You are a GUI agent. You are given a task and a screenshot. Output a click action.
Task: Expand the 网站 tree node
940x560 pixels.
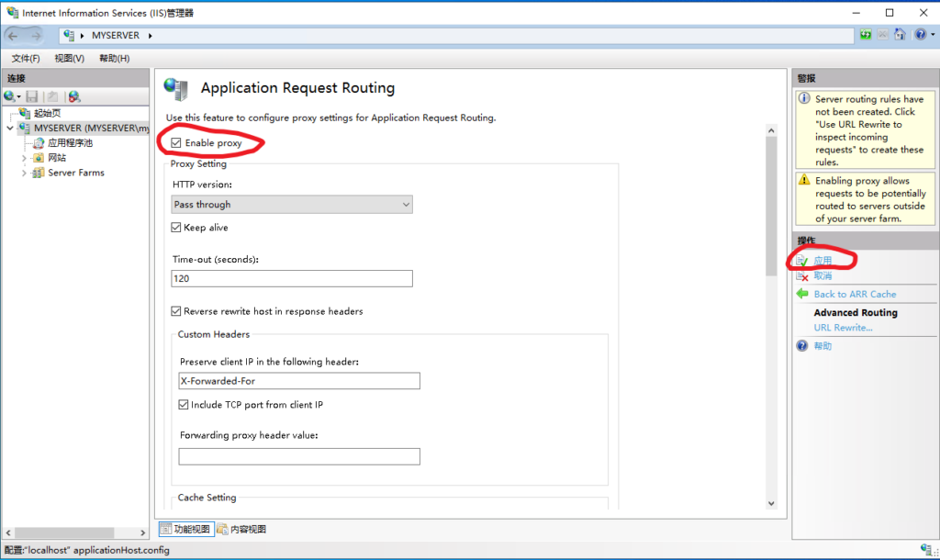pyautogui.click(x=25, y=158)
